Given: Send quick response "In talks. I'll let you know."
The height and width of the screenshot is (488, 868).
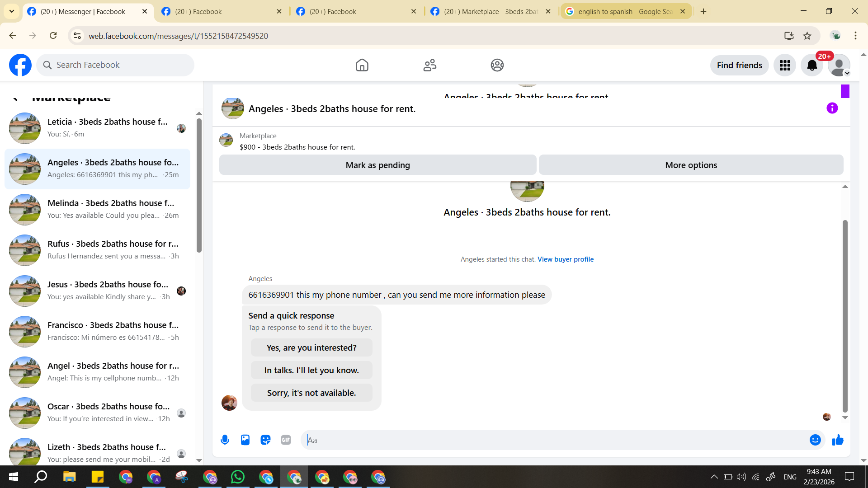Looking at the screenshot, I should [311, 370].
